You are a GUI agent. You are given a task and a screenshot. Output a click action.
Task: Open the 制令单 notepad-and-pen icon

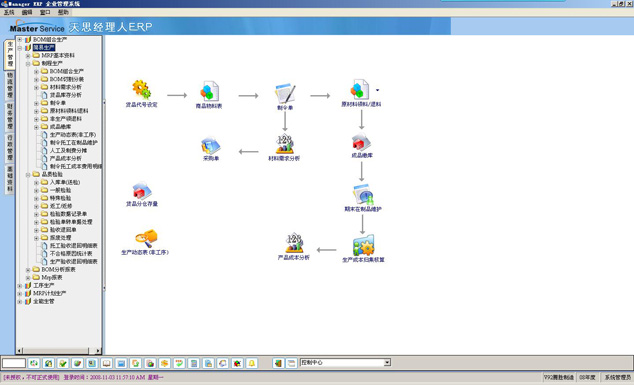click(x=285, y=93)
